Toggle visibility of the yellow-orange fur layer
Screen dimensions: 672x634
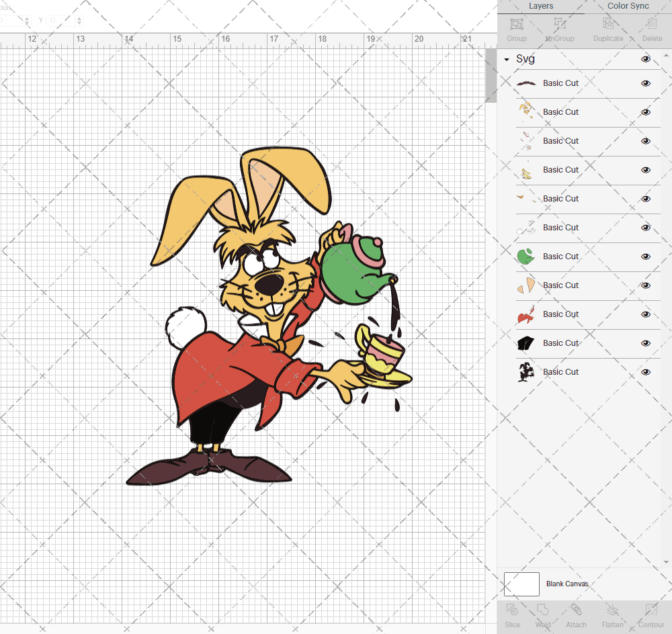pos(646,112)
